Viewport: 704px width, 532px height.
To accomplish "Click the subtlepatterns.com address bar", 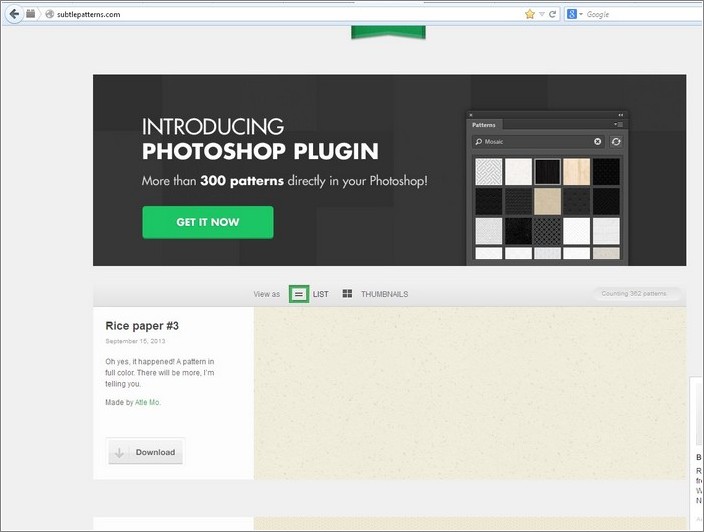I will pos(287,14).
